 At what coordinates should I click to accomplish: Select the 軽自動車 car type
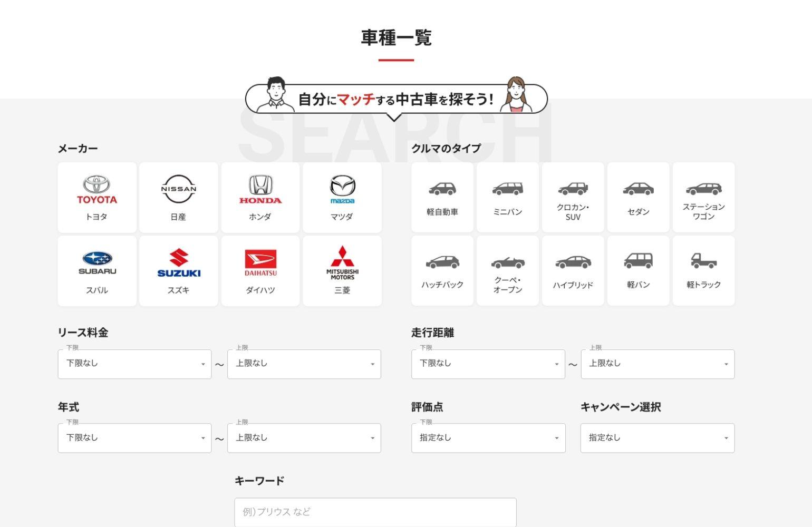pos(442,197)
